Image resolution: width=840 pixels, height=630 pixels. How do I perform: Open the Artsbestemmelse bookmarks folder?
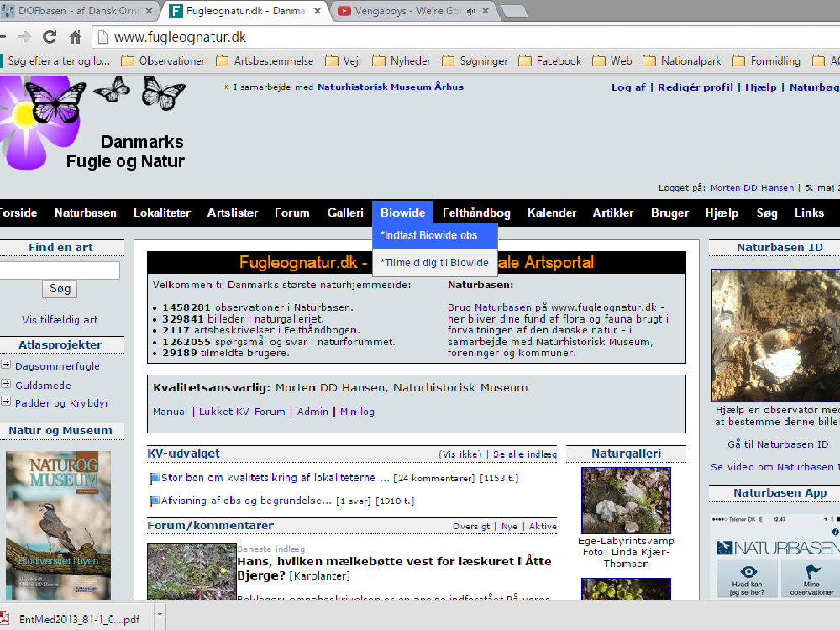pos(265,61)
